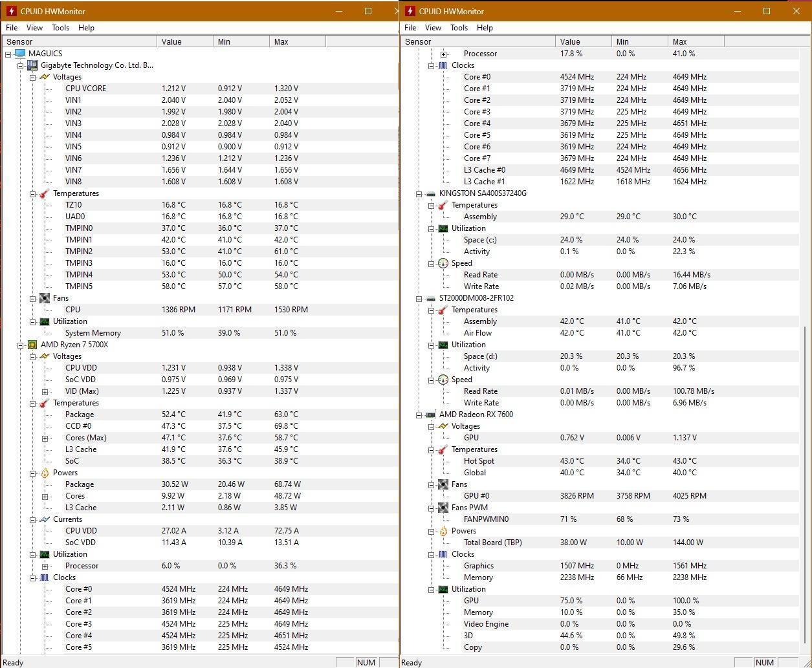Click the motherboard Temperatures thermometer icon
This screenshot has height=668, width=812.
click(44, 193)
